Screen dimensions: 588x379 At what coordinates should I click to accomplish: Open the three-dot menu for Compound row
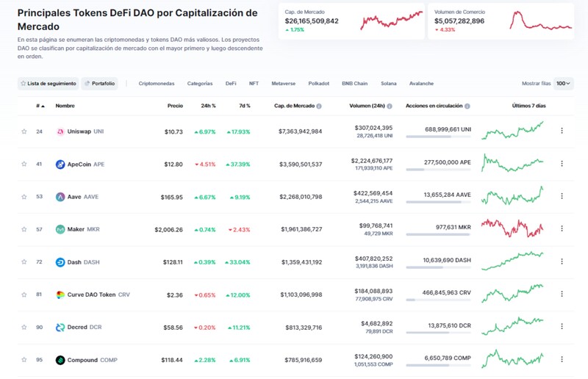coord(562,359)
